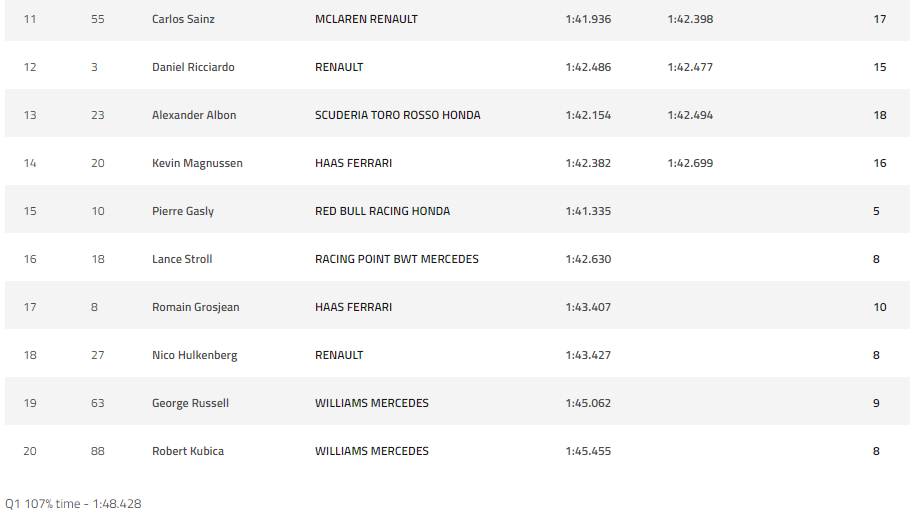The height and width of the screenshot is (517, 910).
Task: Click on Lance Stroll
Action: point(182,259)
